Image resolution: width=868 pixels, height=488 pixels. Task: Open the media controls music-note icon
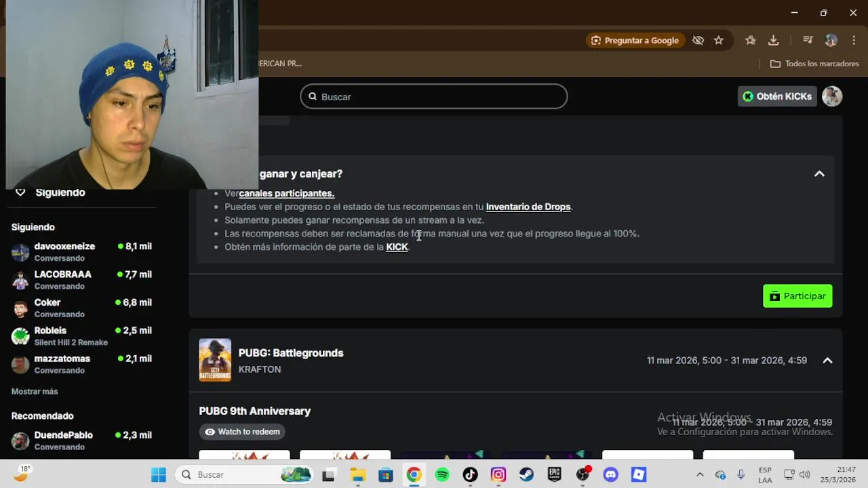point(808,41)
